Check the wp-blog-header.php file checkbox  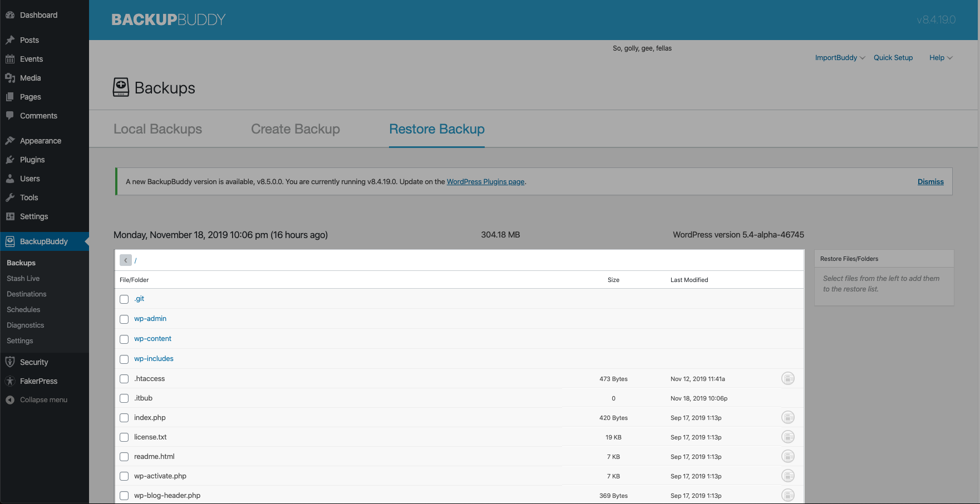[124, 496]
